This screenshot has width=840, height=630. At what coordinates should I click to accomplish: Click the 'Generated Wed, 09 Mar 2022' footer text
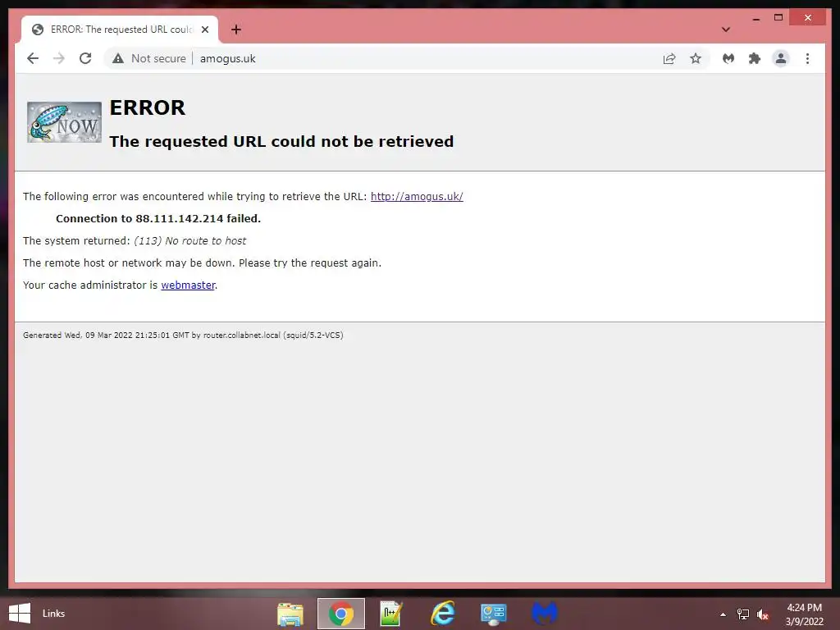183,336
